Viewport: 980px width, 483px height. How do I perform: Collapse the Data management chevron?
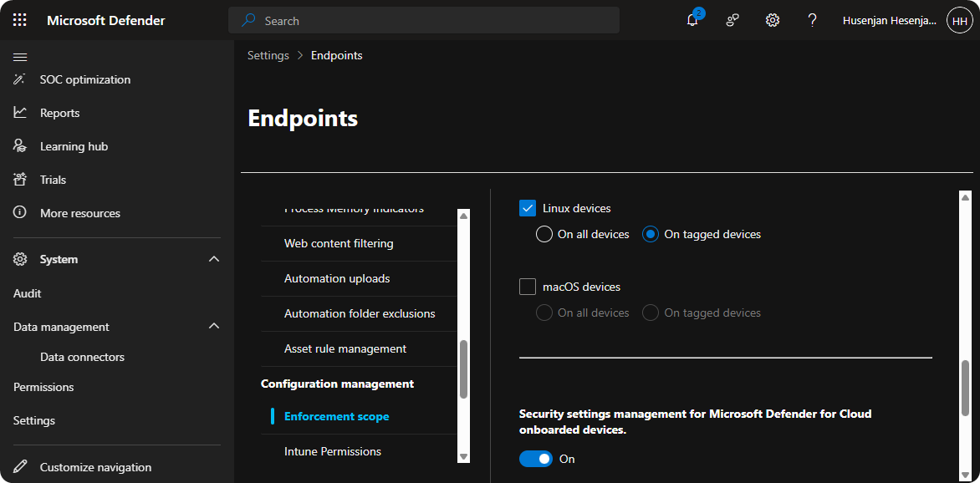coord(214,327)
